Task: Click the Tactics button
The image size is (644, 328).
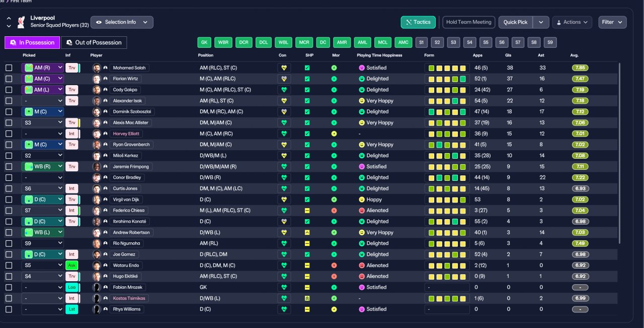Action: 418,22
